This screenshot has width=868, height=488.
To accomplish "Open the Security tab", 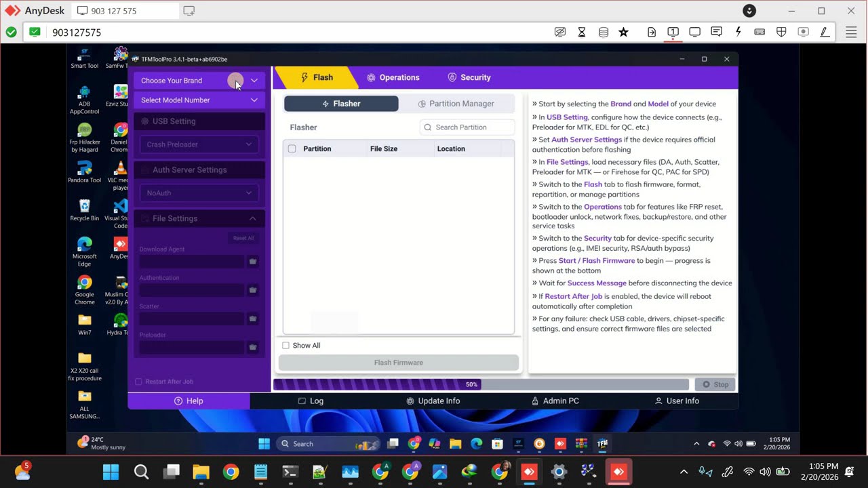I will [469, 77].
